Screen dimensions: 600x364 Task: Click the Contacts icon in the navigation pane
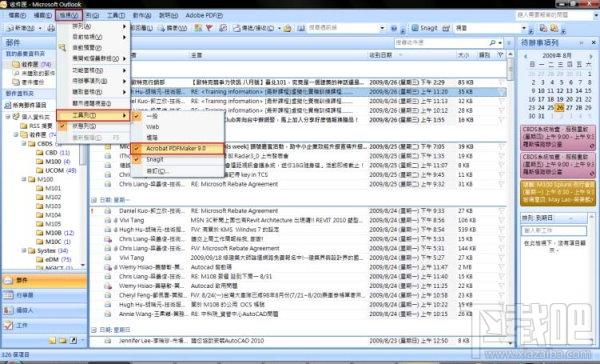(x=8, y=310)
